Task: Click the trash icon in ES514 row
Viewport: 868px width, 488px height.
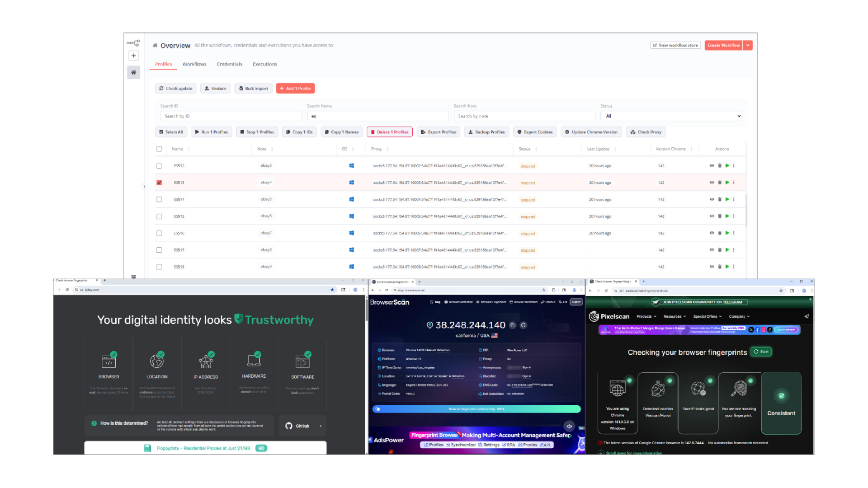Action: tap(720, 199)
